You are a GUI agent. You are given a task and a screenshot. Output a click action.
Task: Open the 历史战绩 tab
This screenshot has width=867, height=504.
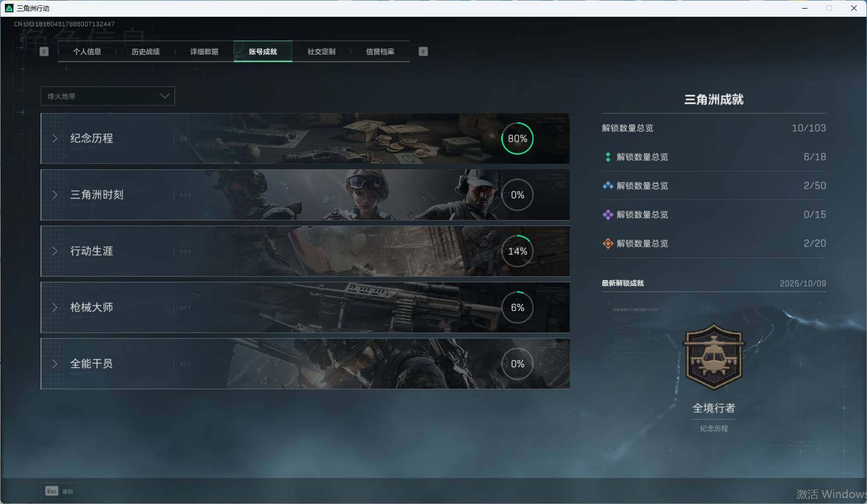coord(146,51)
